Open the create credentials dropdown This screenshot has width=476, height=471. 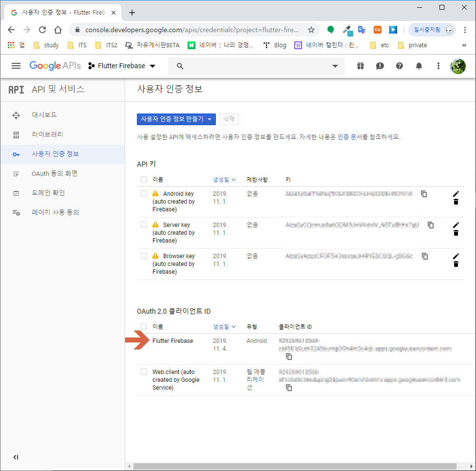pos(176,119)
